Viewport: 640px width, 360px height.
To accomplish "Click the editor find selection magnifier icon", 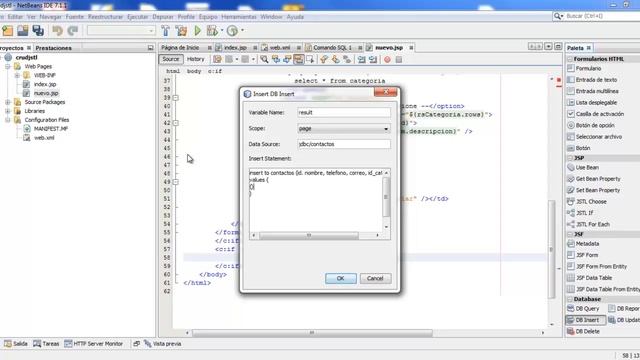I will coord(264,60).
